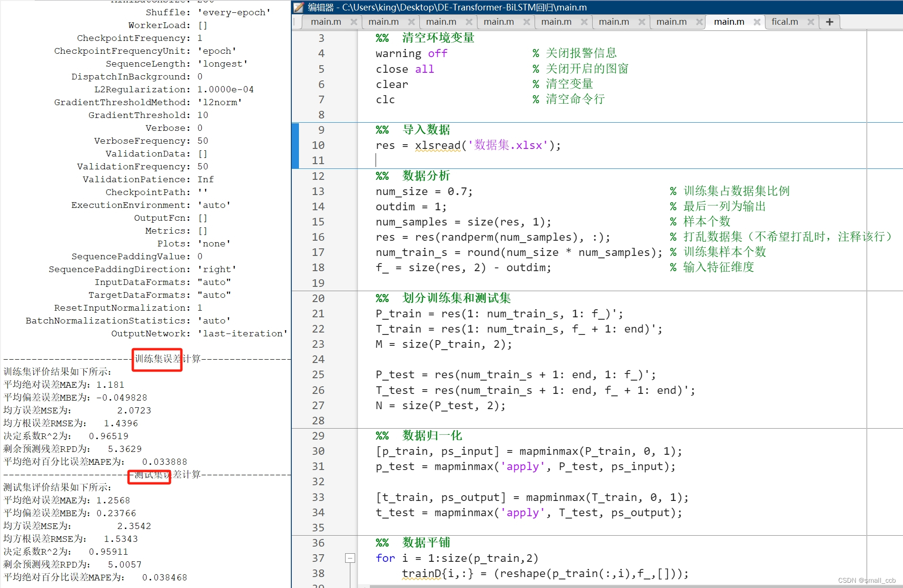Screen dimensions: 903x588
Task: Click the '%% 数据分析' section header
Action: pos(413,176)
